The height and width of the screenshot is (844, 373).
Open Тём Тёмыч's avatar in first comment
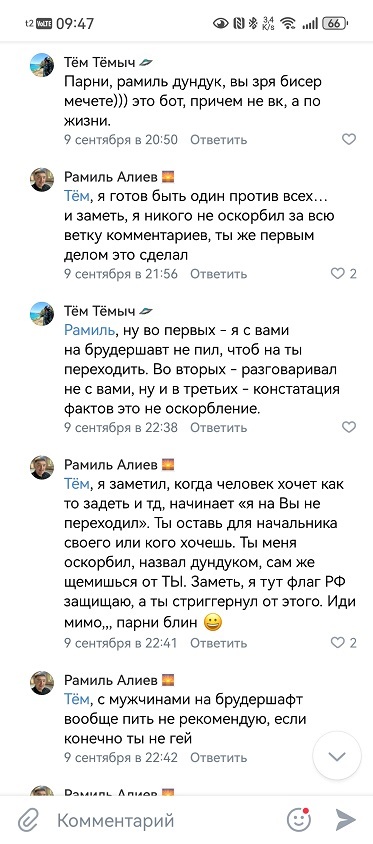[x=41, y=65]
